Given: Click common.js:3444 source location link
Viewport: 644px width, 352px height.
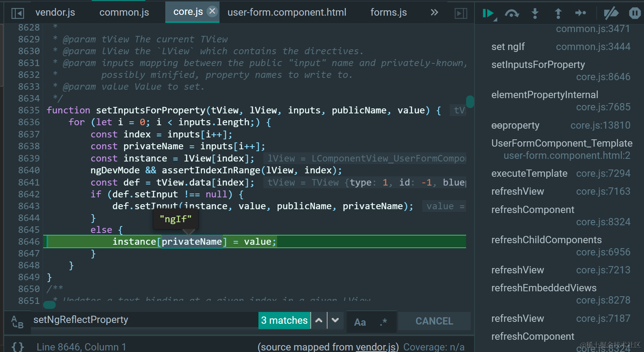Looking at the screenshot, I should tap(593, 47).
